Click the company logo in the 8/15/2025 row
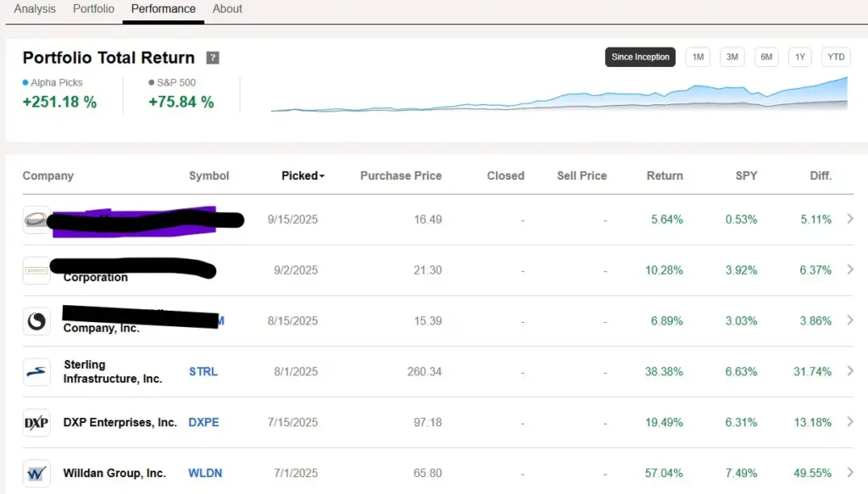The width and height of the screenshot is (868, 494). point(36,320)
